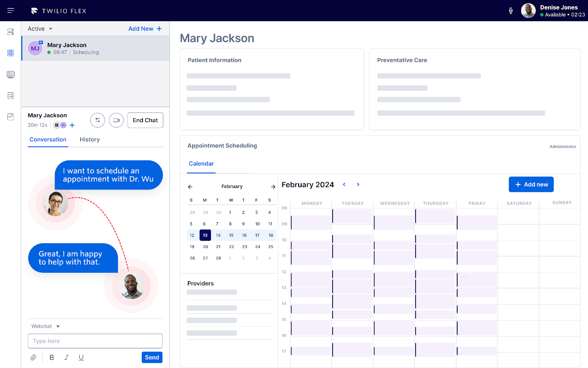This screenshot has height=368, width=588.
Task: Click the End Chat button
Action: pyautogui.click(x=145, y=120)
